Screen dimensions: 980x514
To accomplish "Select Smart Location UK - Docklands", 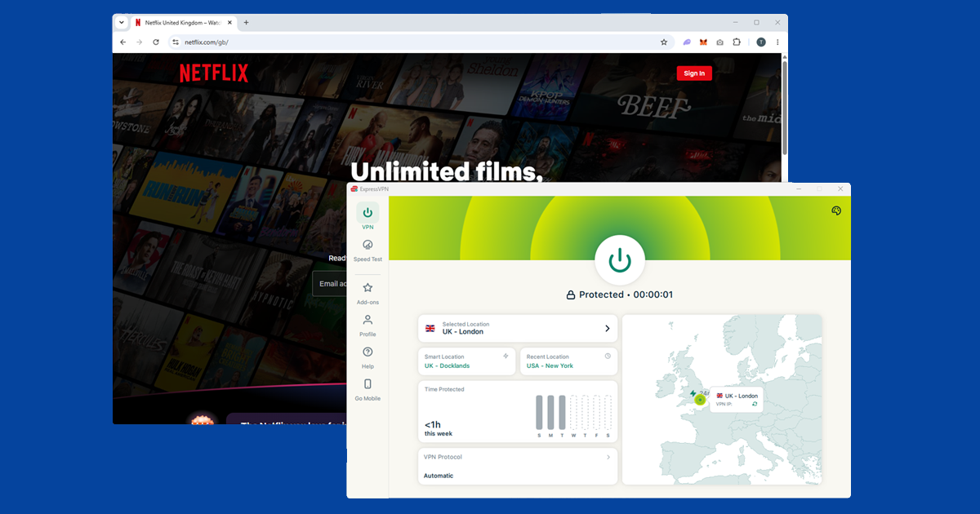I will (466, 361).
